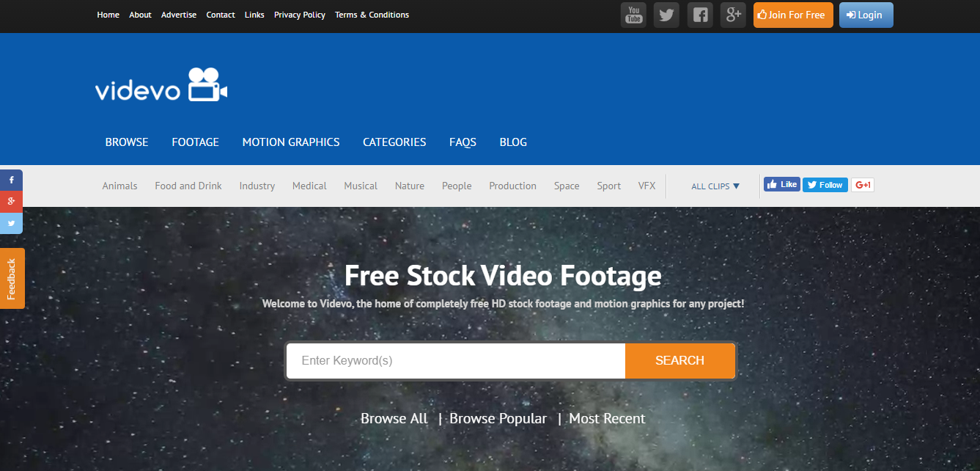The width and height of the screenshot is (980, 471).
Task: Open the Links page
Action: (254, 15)
